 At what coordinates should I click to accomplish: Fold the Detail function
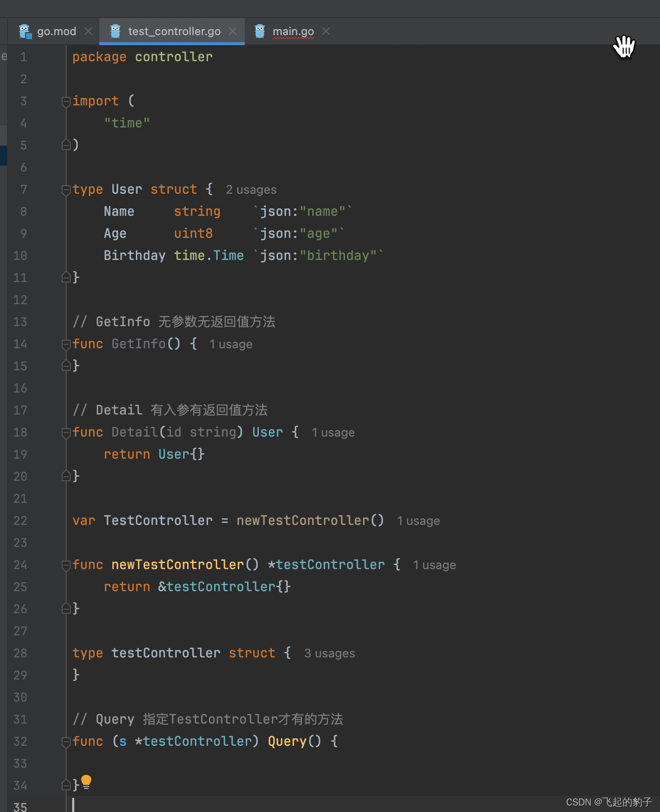pos(66,433)
